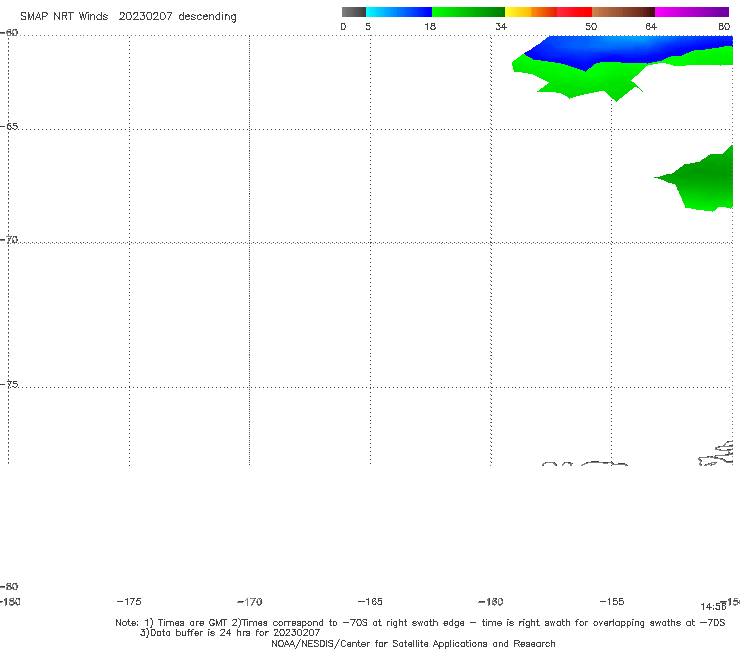Click the color scale label '50'
Screen dimensions: 740x650
(591, 26)
